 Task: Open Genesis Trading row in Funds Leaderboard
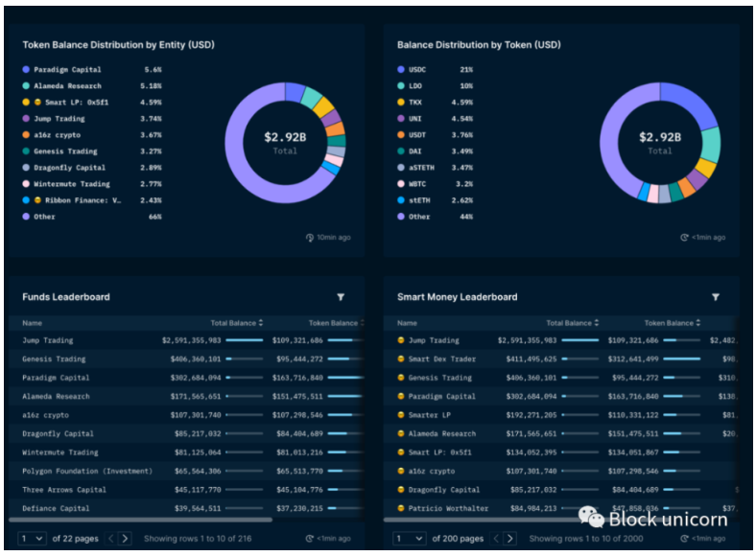point(186,359)
